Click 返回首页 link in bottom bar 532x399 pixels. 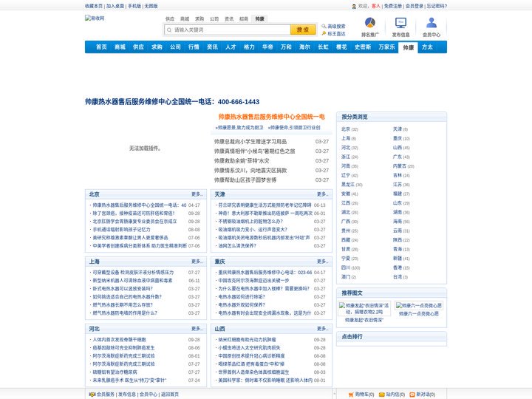[170, 395]
